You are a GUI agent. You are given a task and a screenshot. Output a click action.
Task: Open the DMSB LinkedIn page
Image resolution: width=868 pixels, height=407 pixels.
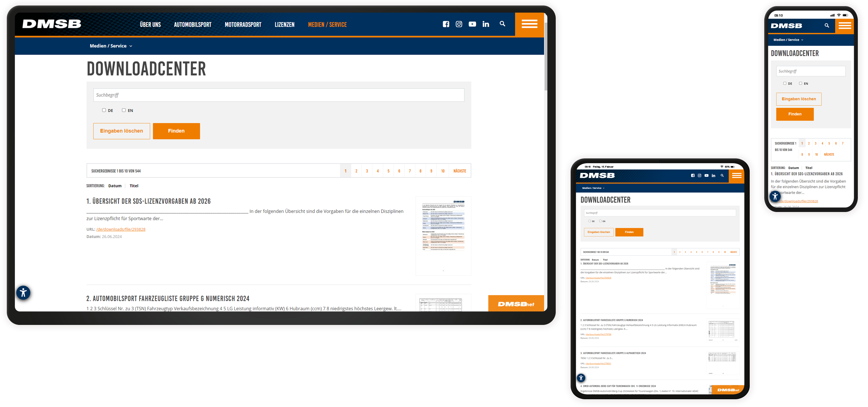pyautogui.click(x=486, y=24)
